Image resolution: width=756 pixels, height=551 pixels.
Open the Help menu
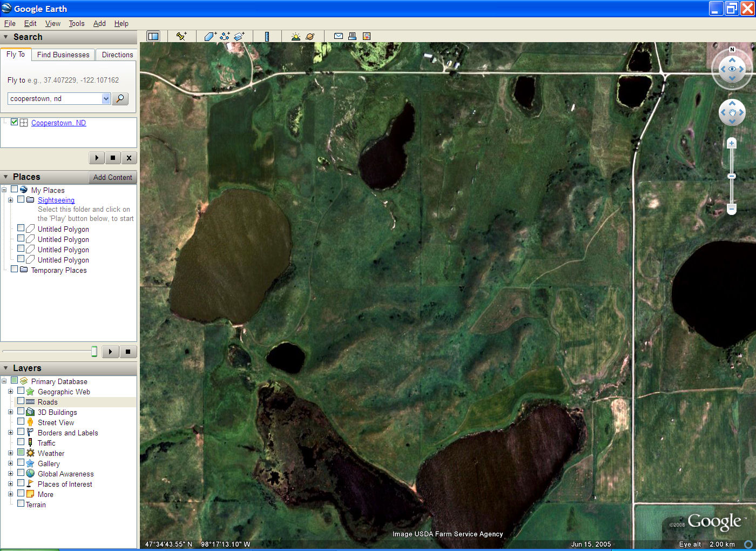coord(122,23)
